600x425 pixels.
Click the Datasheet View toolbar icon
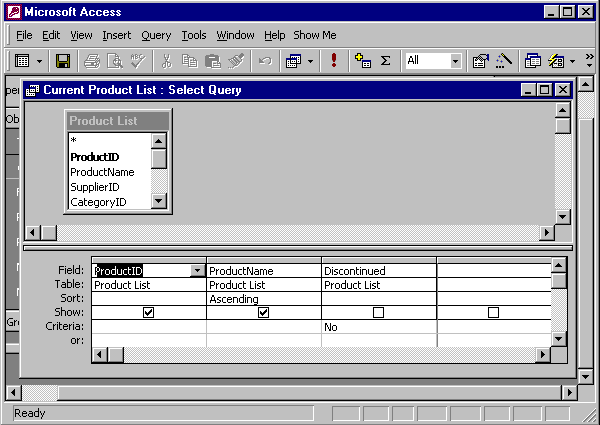coord(22,61)
